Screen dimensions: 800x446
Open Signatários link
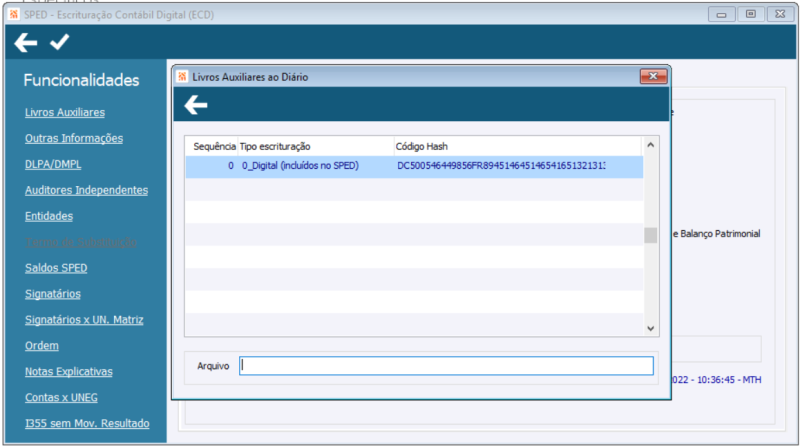coord(53,294)
